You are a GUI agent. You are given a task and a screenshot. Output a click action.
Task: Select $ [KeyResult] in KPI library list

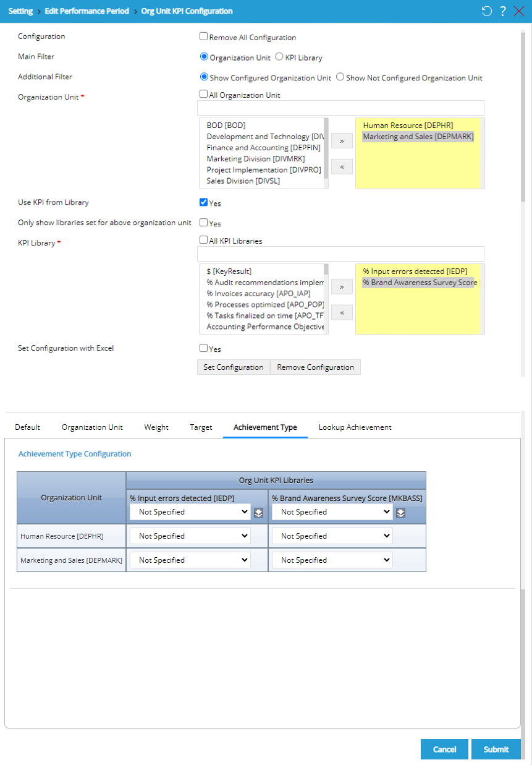pos(229,271)
